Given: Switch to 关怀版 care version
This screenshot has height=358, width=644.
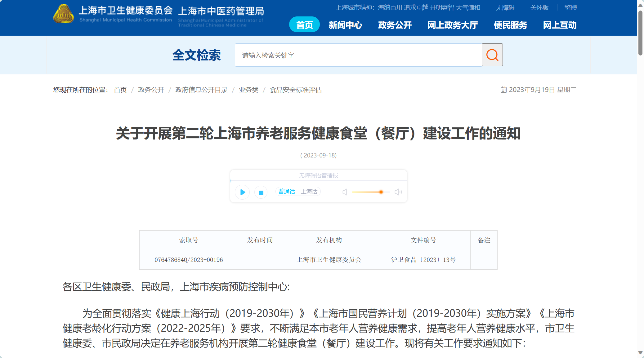Looking at the screenshot, I should coord(539,7).
